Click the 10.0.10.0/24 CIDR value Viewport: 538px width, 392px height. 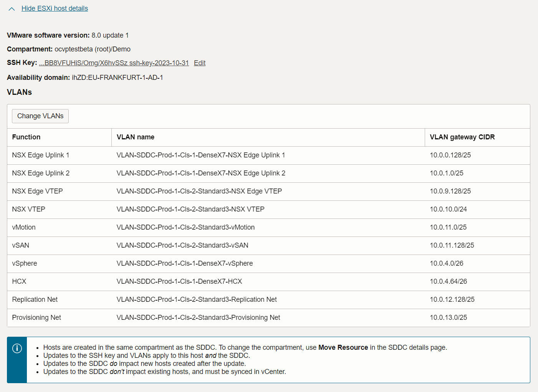tap(449, 209)
